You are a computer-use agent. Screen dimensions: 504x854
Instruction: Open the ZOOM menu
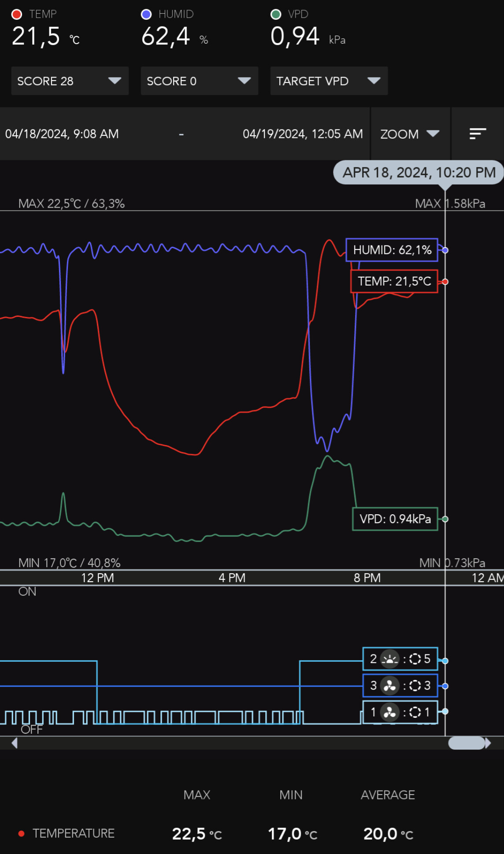[410, 134]
